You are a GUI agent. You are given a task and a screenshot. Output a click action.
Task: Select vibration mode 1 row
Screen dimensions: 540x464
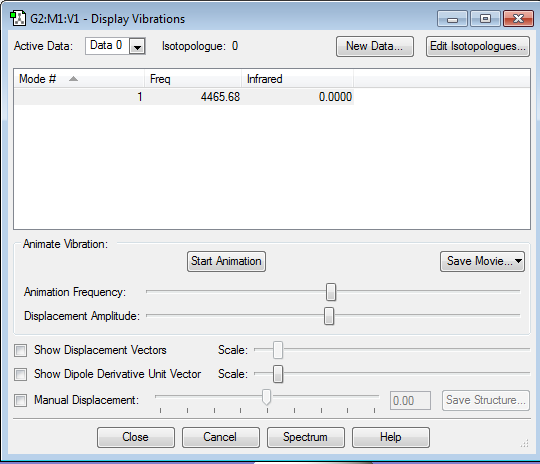(x=184, y=97)
